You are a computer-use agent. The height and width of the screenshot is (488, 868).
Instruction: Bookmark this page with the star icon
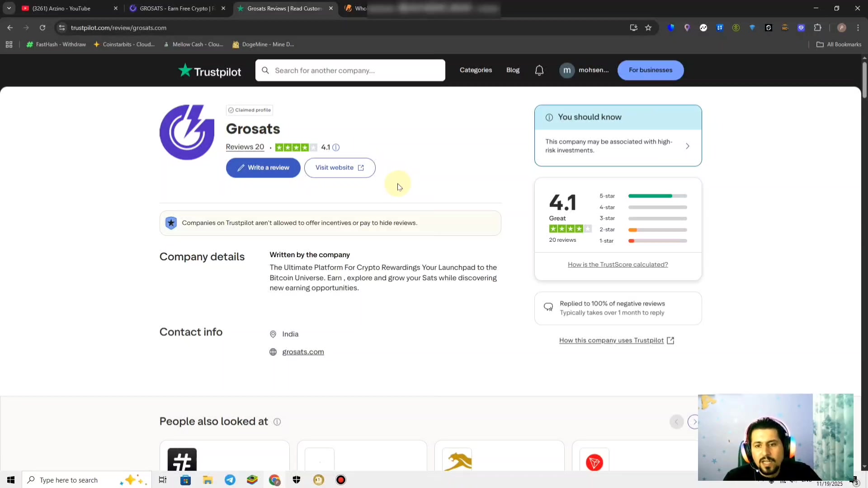pyautogui.click(x=648, y=28)
